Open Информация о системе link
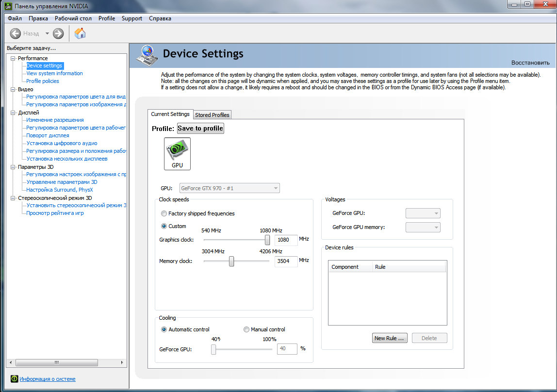Viewport: 557px width, 392px height. click(x=47, y=379)
